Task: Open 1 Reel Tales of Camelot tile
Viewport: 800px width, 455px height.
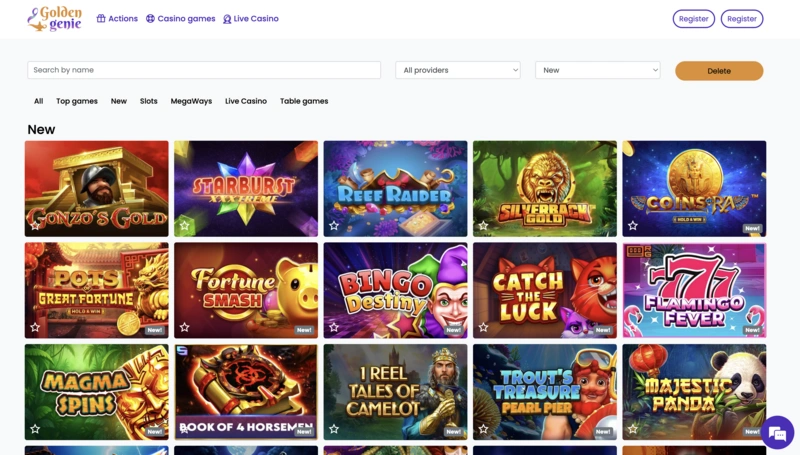Action: [395, 392]
